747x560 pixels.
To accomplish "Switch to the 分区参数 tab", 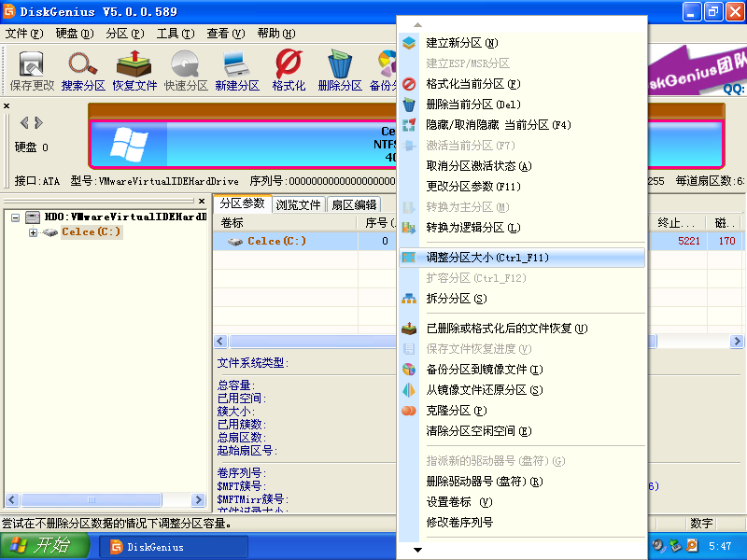I will pyautogui.click(x=242, y=203).
